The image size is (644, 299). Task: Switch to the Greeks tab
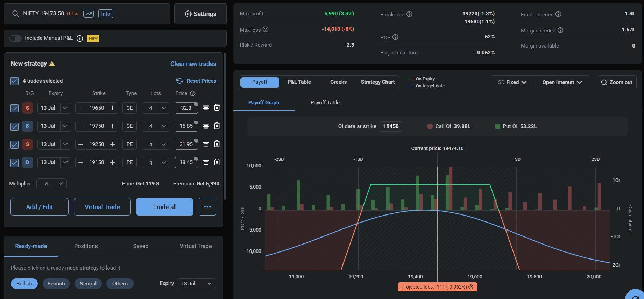pos(338,82)
